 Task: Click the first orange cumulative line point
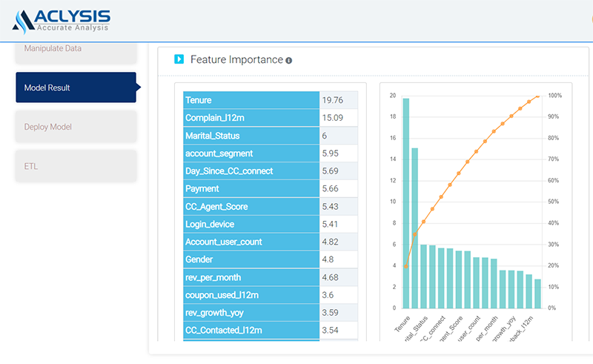[x=405, y=266]
